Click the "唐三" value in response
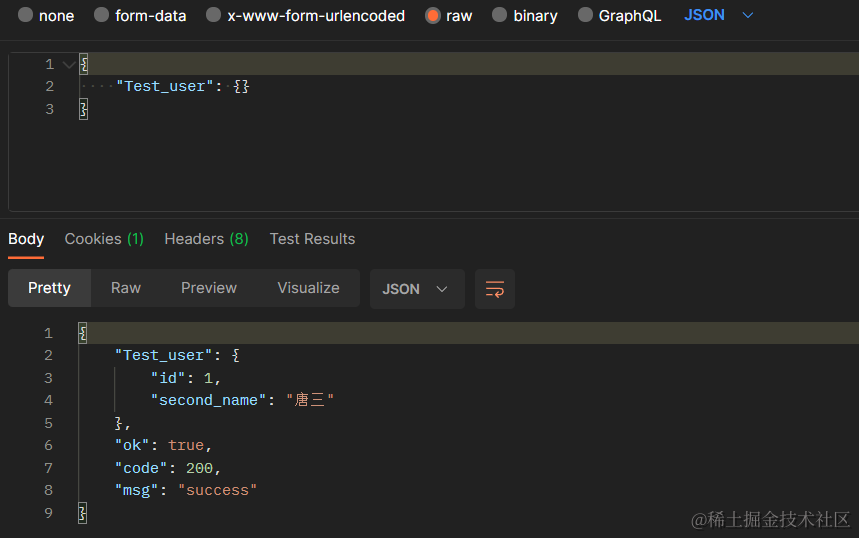 coord(310,400)
